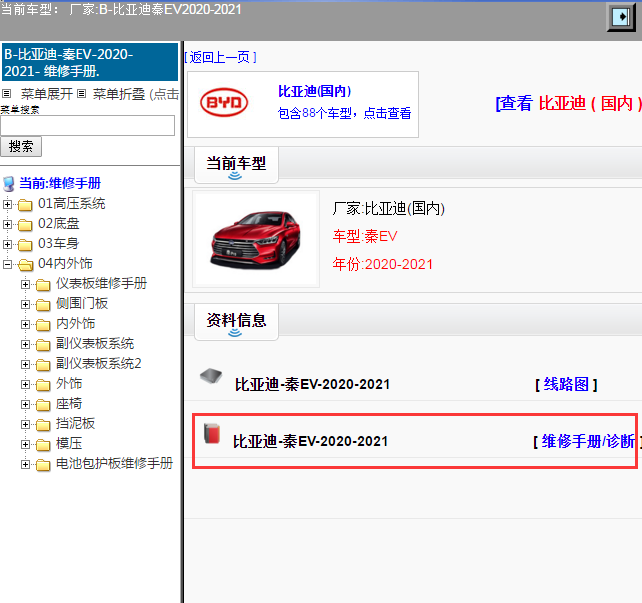Expand the 02底盘 tree node

point(7,224)
